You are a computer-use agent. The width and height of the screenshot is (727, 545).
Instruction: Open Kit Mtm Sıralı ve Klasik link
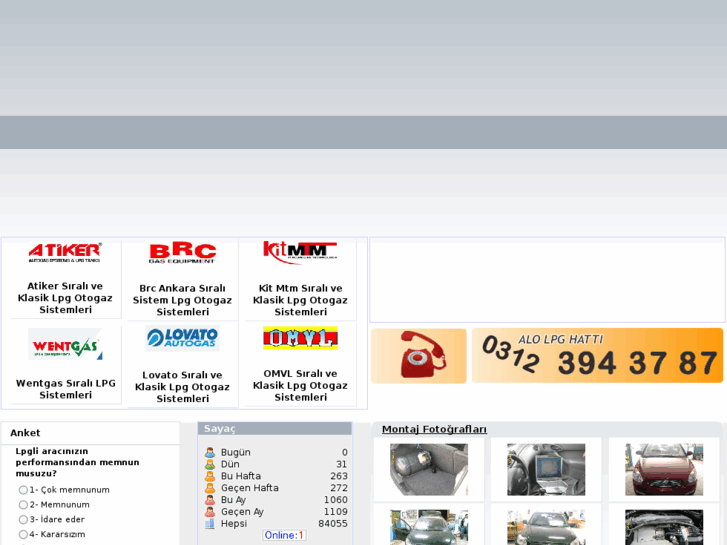pos(300,300)
